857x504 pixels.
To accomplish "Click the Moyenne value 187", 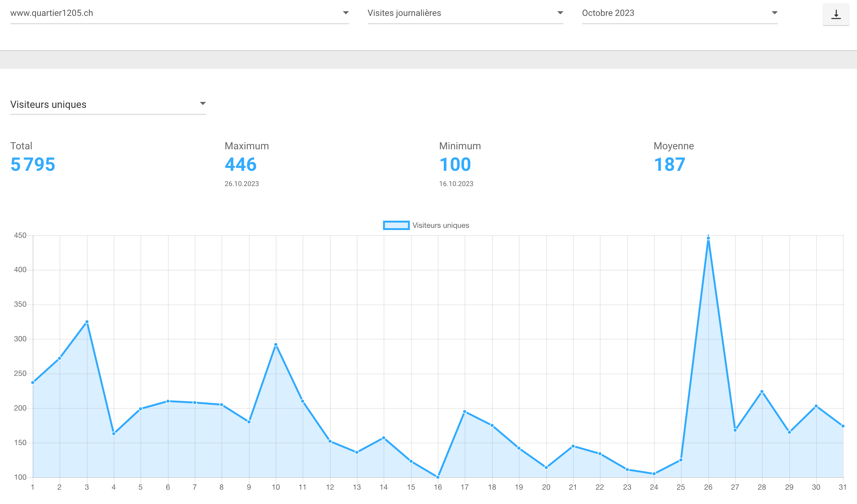I will tap(669, 165).
